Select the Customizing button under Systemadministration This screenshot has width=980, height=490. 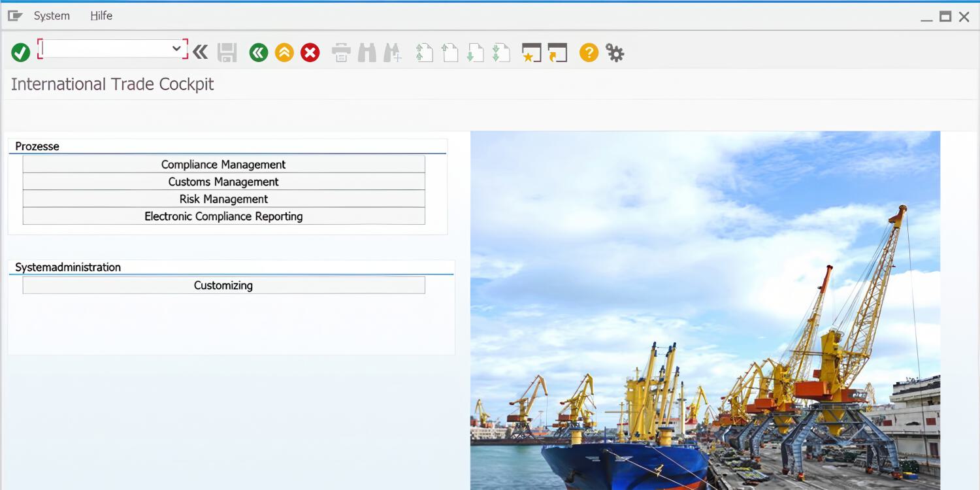pos(223,286)
